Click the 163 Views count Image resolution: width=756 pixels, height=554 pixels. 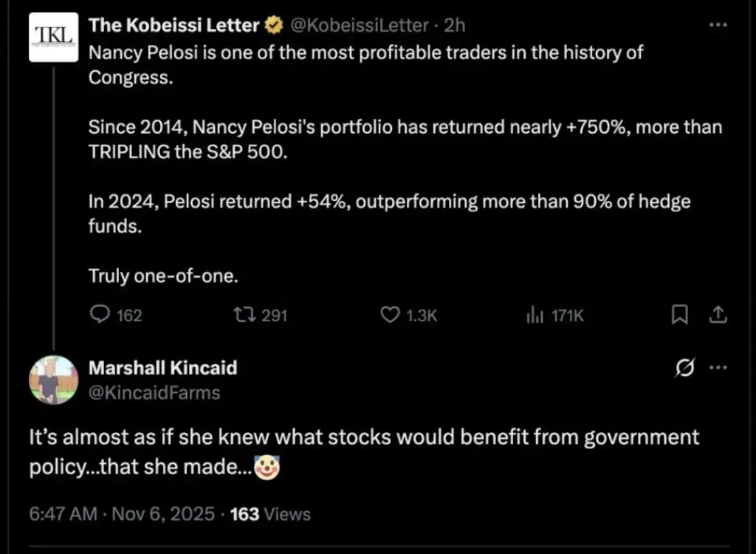point(270,513)
